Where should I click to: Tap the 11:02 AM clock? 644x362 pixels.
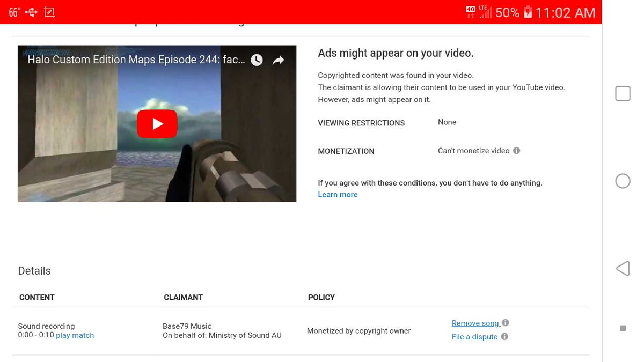coord(565,12)
